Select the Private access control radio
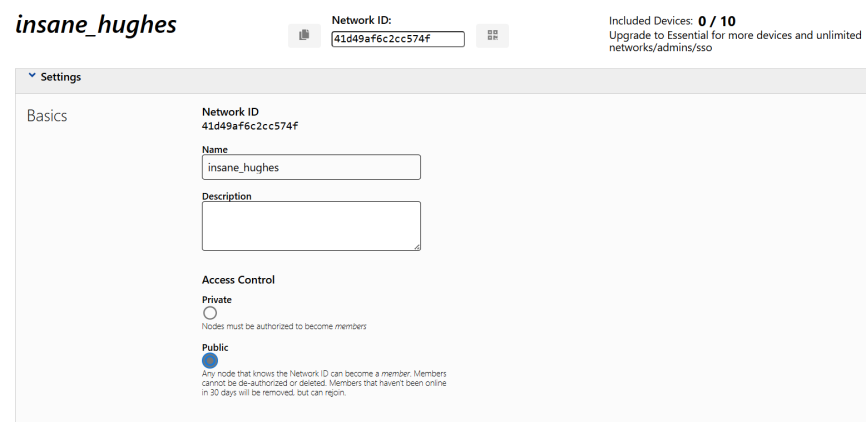Screen dimensions: 866x422 210,313
